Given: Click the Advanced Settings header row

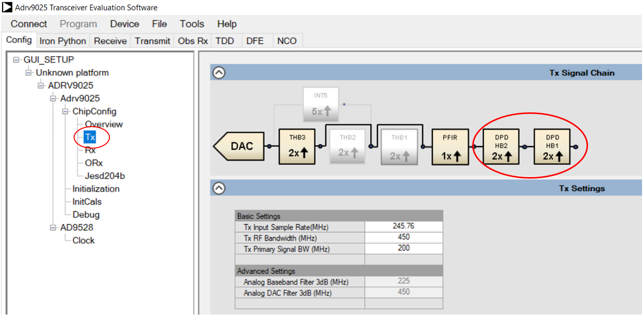Looking at the screenshot, I should point(339,271).
